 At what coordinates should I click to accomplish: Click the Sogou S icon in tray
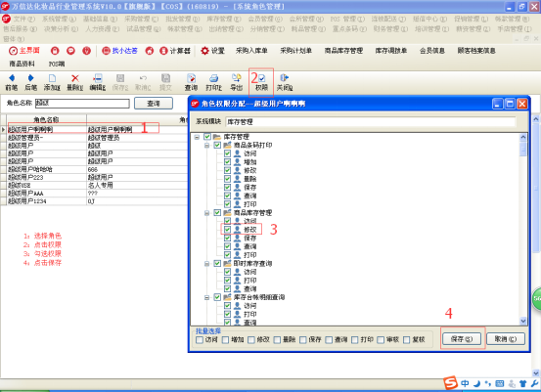450,382
